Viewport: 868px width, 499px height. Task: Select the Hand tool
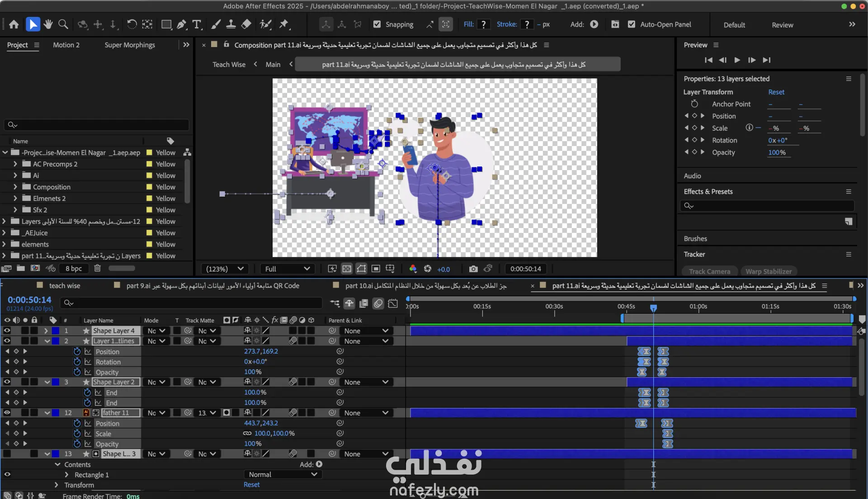coord(48,24)
